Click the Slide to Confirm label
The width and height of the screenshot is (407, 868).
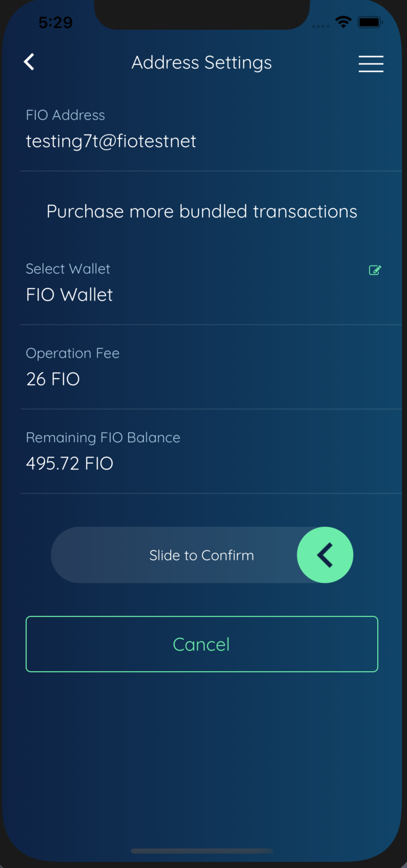(x=201, y=555)
